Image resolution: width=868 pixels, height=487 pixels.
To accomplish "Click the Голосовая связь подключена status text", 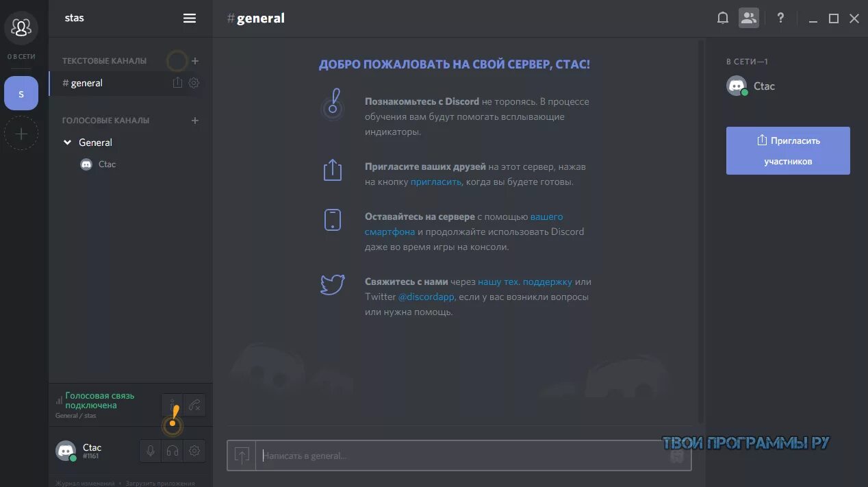I will [x=100, y=401].
